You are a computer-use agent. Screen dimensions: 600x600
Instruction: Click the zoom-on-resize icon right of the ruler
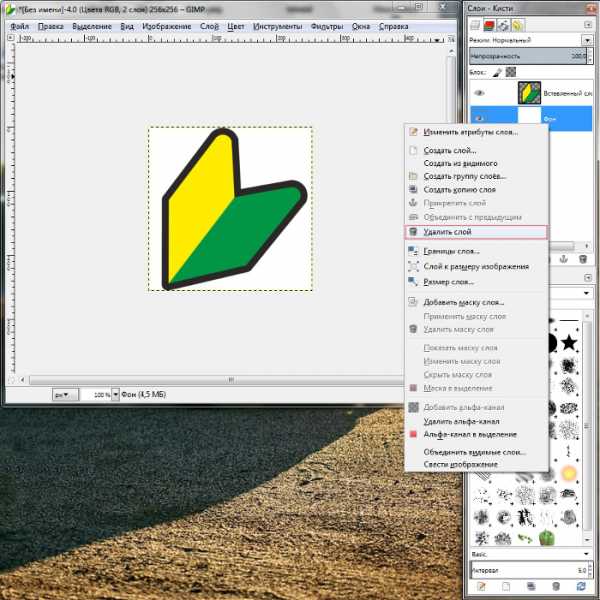click(451, 39)
